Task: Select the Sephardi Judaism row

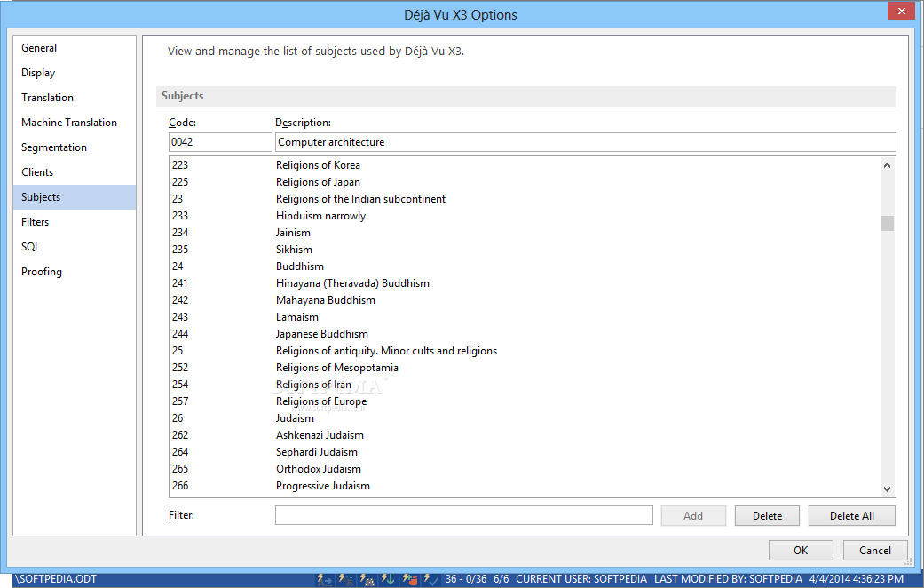Action: coord(525,452)
